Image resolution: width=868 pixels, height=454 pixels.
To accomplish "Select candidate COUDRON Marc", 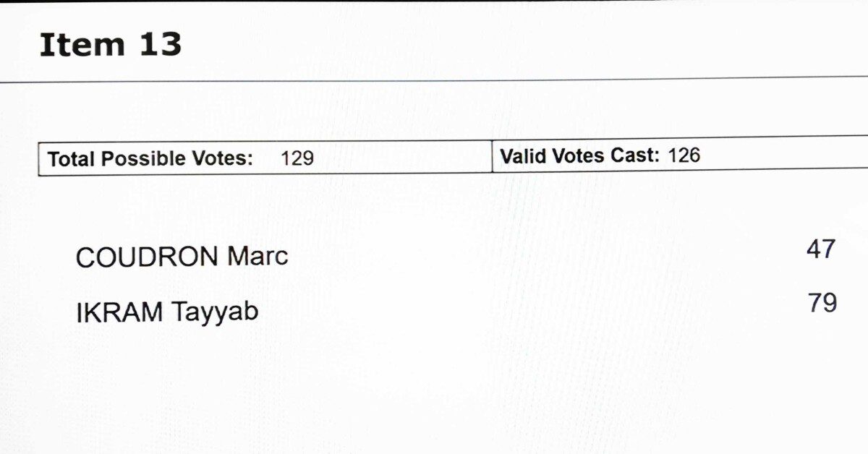I will (x=182, y=257).
